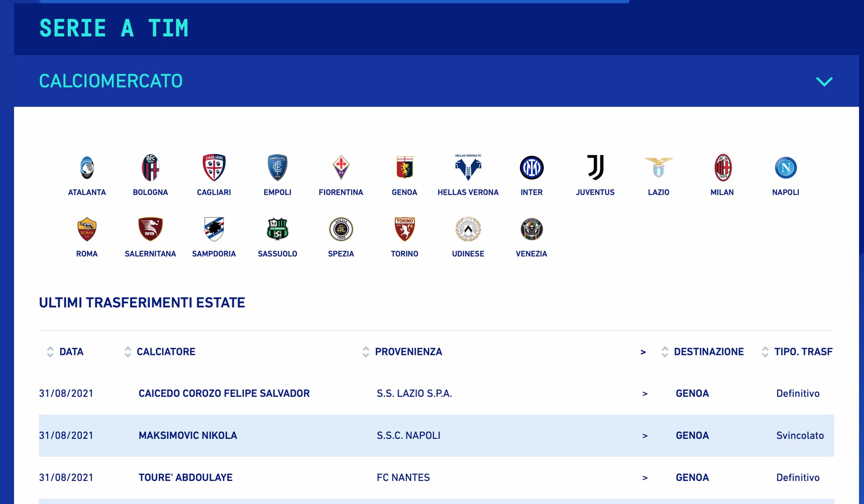
Task: Select the Fiorentina lily logo
Action: click(x=341, y=168)
